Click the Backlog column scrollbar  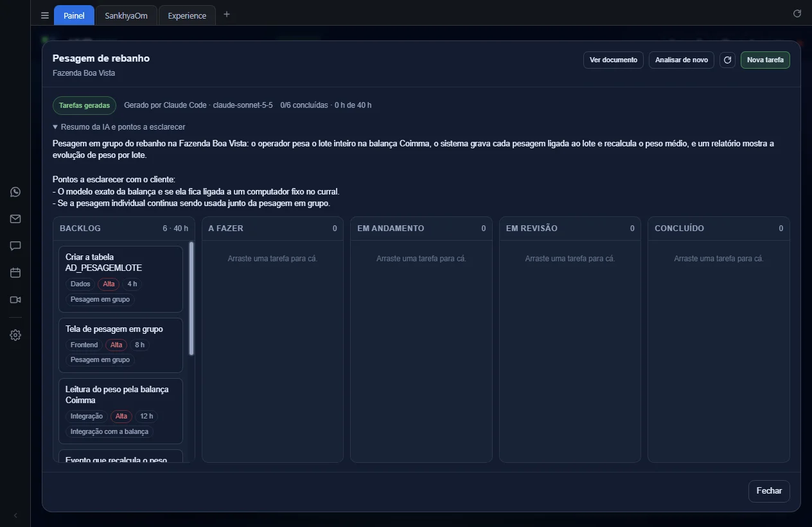[x=191, y=298]
